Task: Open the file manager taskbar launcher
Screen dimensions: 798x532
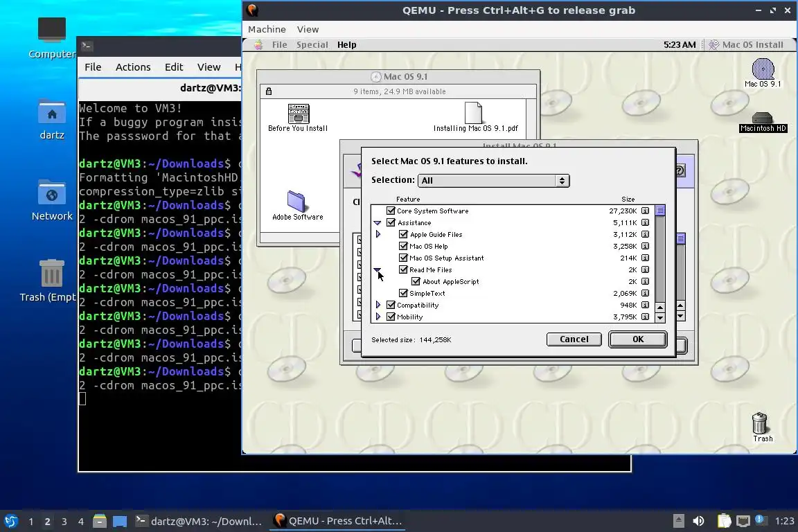Action: (x=100, y=521)
